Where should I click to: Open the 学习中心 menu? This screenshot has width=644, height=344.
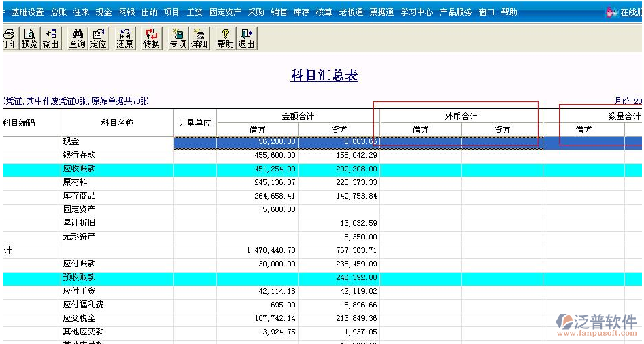(x=416, y=12)
